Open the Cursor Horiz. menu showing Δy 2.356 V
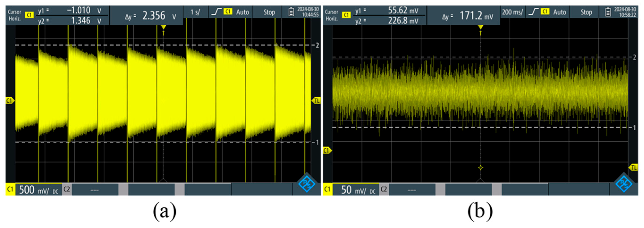Viewport: 644px width, 228px height. coord(14,15)
